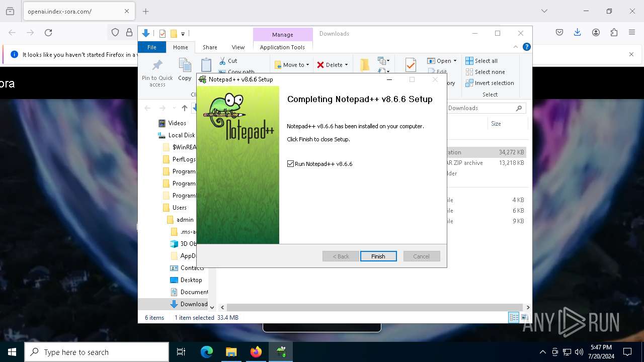Click the quick access properties icon in titlebar
644x362 pixels.
pos(162,34)
